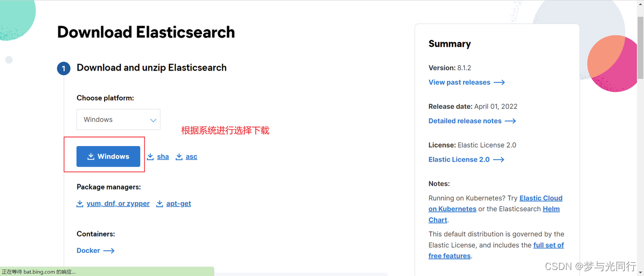The height and width of the screenshot is (276, 644).
Task: Click the Version: 8.1.2 text
Action: tap(450, 67)
